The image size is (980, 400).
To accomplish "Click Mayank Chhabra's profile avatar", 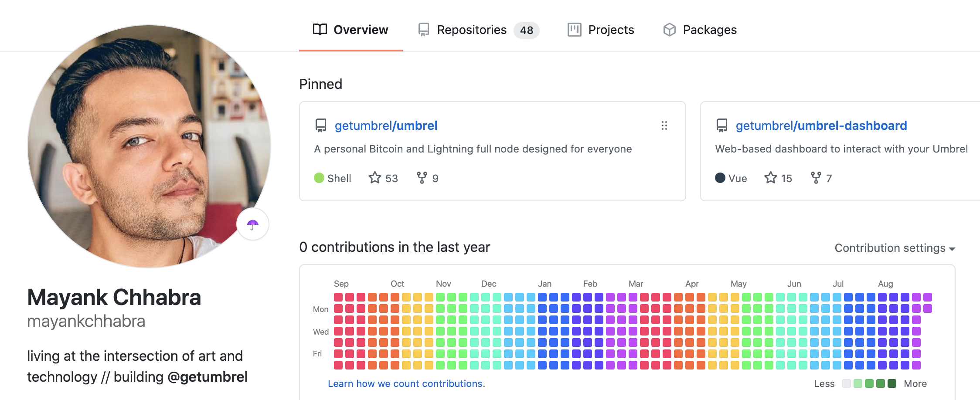I will coord(149,146).
